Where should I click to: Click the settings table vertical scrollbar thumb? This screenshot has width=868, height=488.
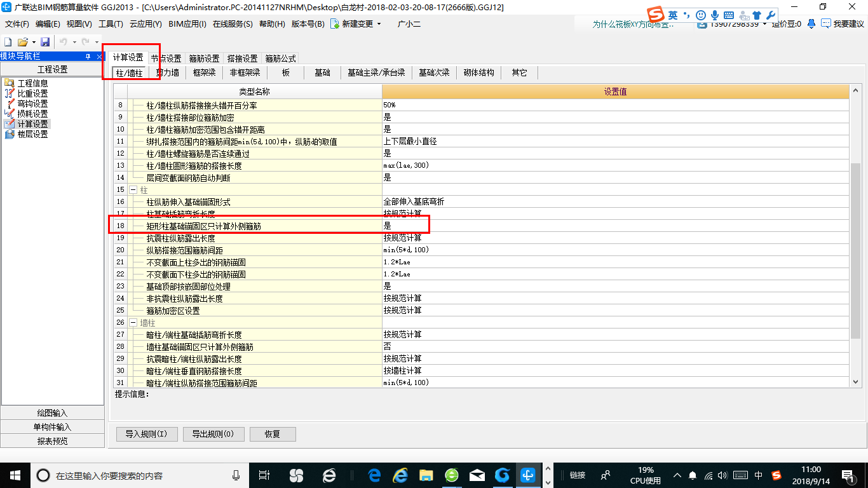click(x=856, y=250)
